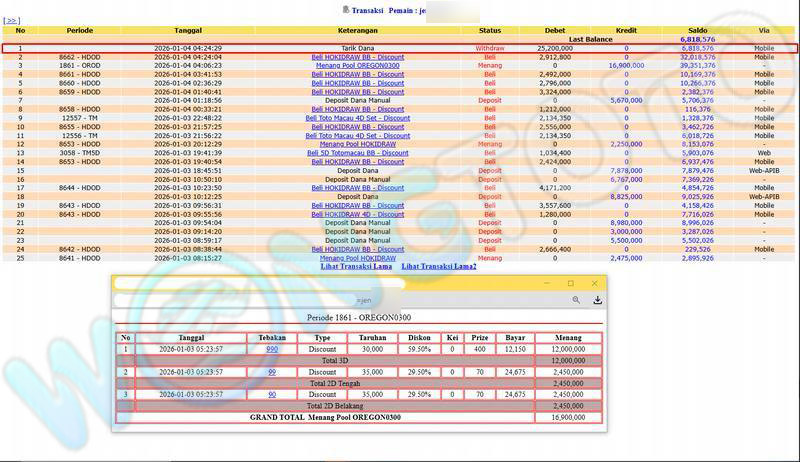The width and height of the screenshot is (800, 462).
Task: Maximize the popup window
Action: click(571, 283)
